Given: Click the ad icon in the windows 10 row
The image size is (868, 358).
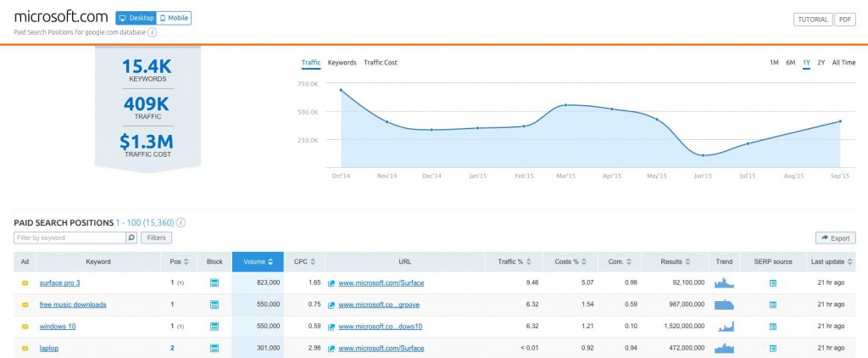Looking at the screenshot, I should coord(25,327).
